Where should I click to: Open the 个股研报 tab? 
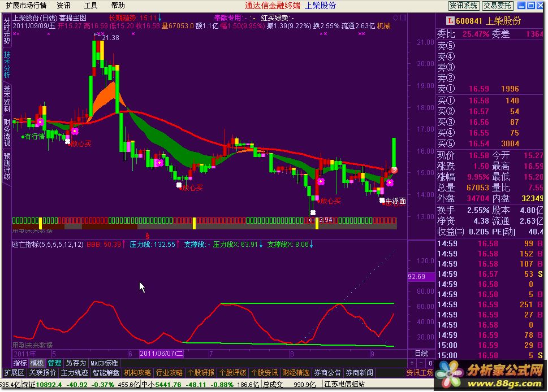pyautogui.click(x=201, y=373)
